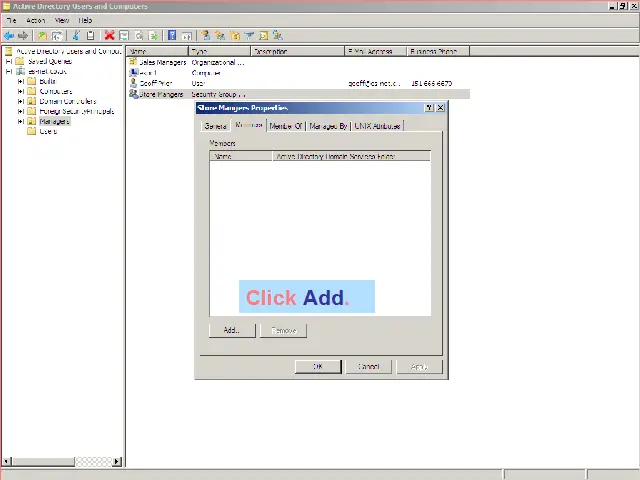Open the Action menu
The image size is (640, 480).
click(36, 20)
